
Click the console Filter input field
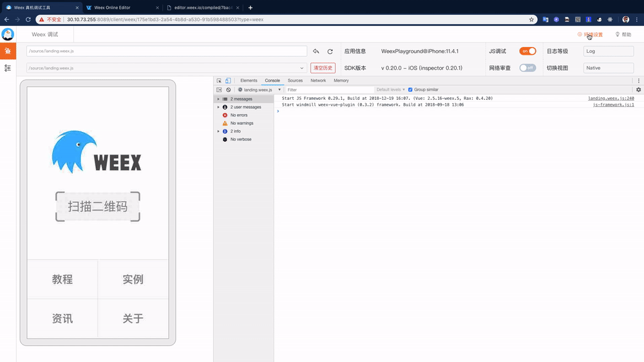pos(328,90)
